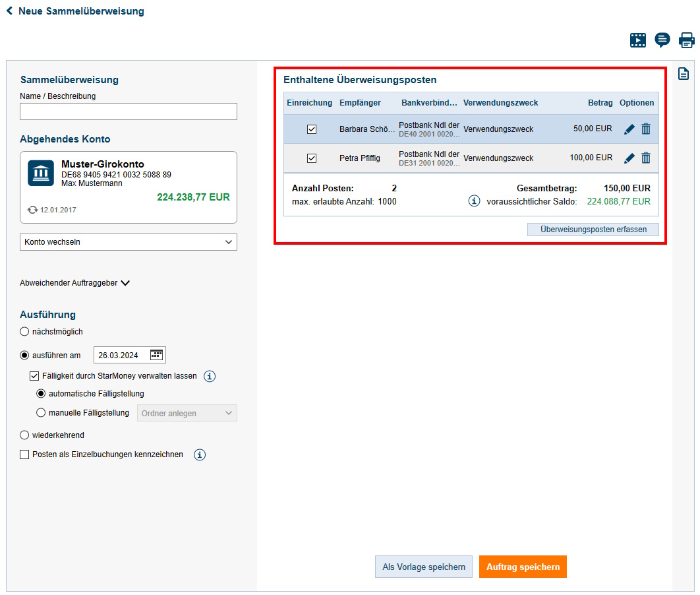Delete the Petra Pfiffig transfer with the trash icon
The image size is (700, 595).
[x=646, y=158]
